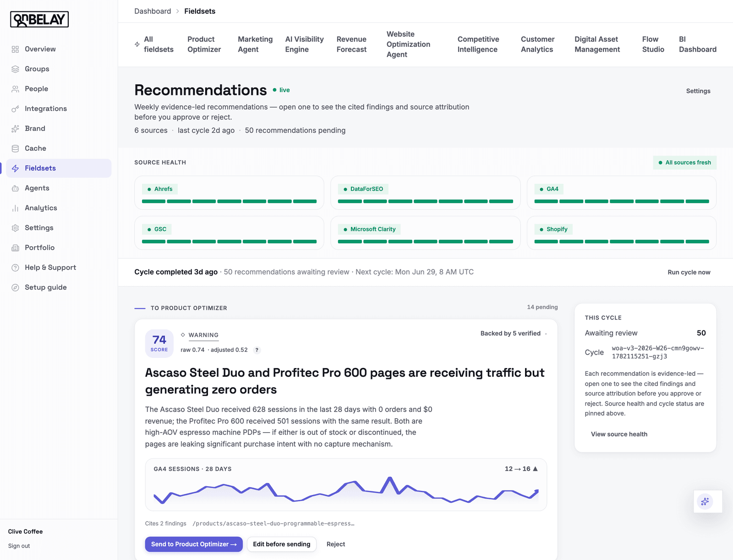Click the Brand sparkle icon
Viewport: 733px width, 560px height.
click(x=15, y=129)
